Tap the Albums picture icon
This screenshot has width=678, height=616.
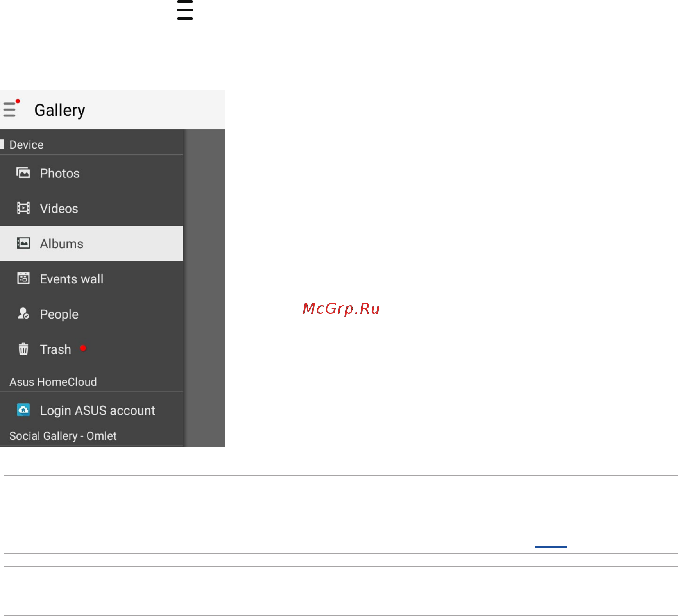[x=23, y=243]
